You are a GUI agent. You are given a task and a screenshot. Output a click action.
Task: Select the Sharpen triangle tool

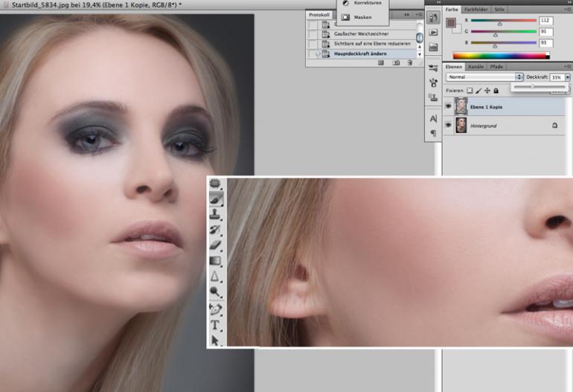[216, 276]
